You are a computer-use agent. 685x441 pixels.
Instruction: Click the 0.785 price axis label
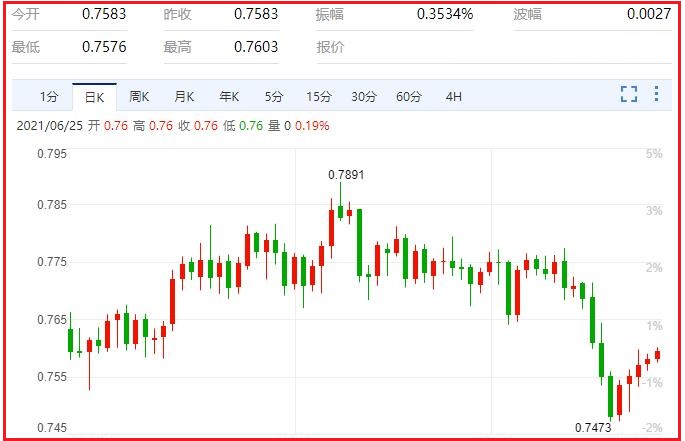[52, 205]
